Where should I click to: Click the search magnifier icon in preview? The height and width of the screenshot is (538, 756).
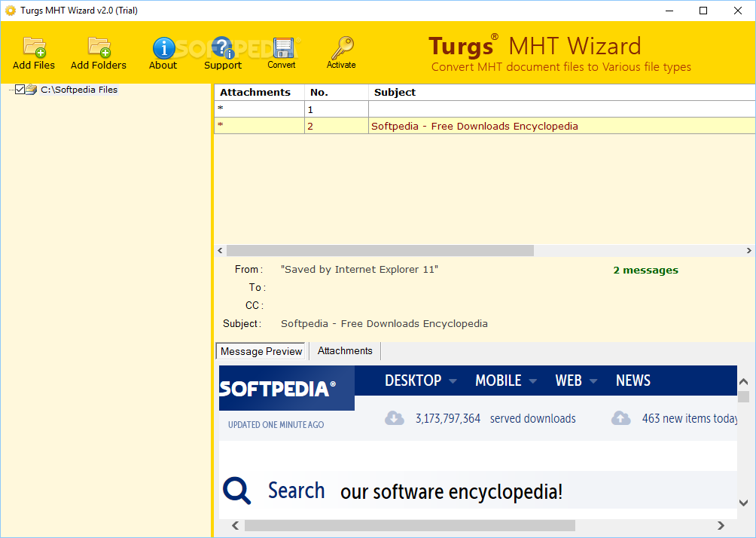pos(236,491)
